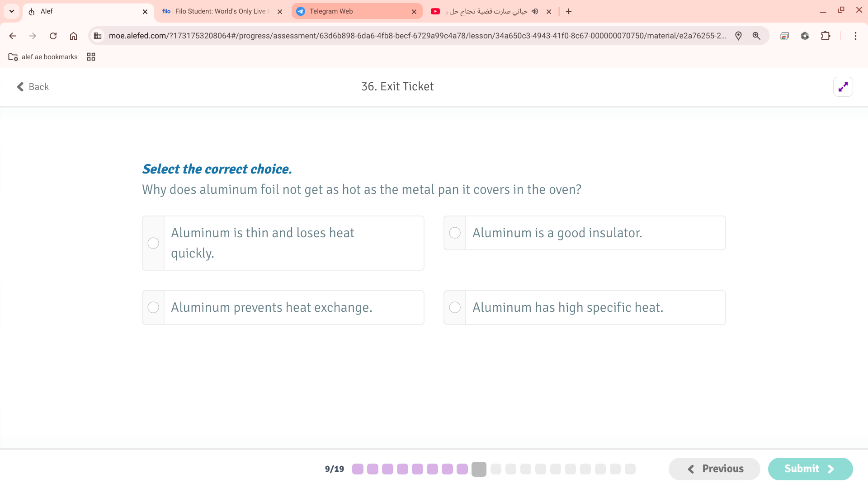Open Chrome three-dot menu
This screenshot has height=488, width=868.
[x=855, y=36]
